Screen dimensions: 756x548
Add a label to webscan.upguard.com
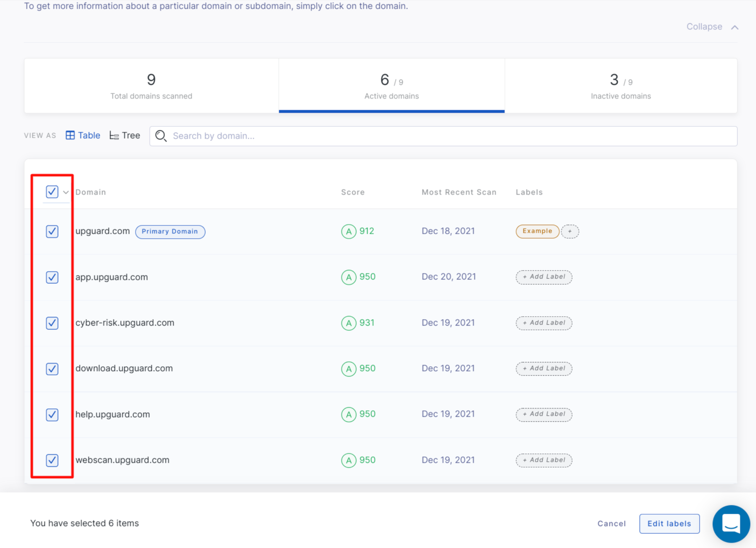(x=544, y=460)
